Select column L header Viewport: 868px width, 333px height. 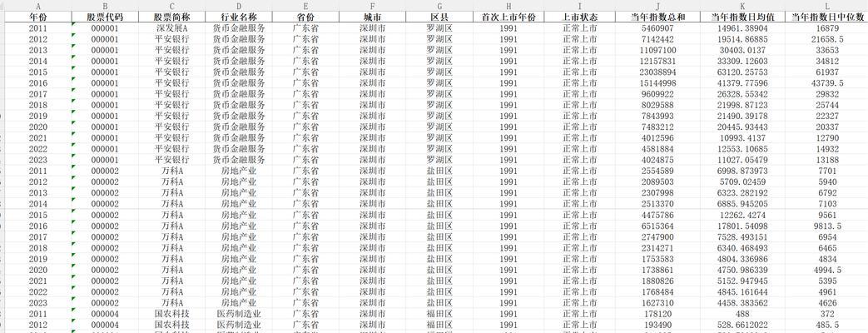[x=826, y=6]
